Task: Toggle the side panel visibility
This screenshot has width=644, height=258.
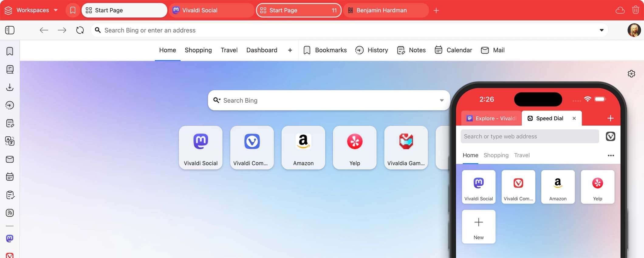Action: click(x=10, y=30)
